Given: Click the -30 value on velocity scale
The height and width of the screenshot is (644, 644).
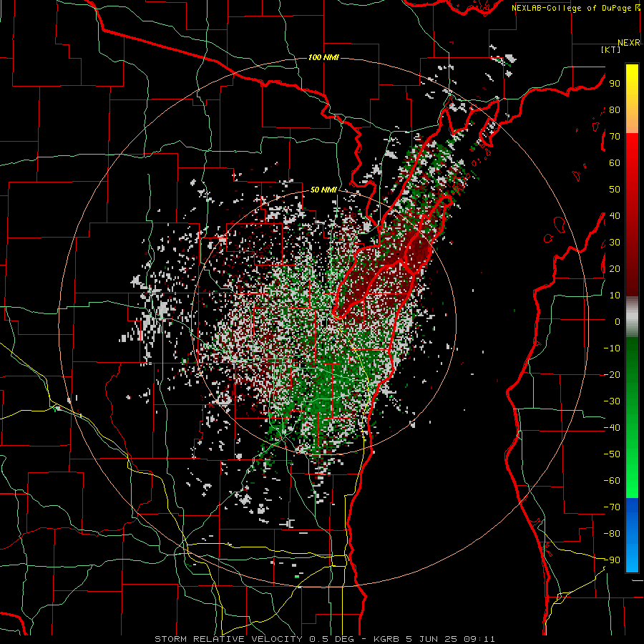Looking at the screenshot, I should pos(612,401).
